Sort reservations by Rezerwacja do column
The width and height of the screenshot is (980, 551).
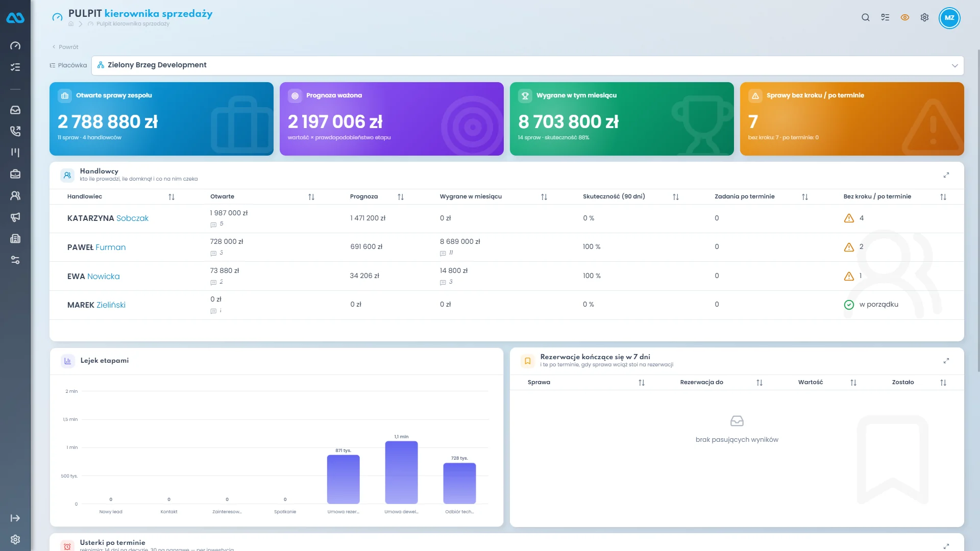759,383
